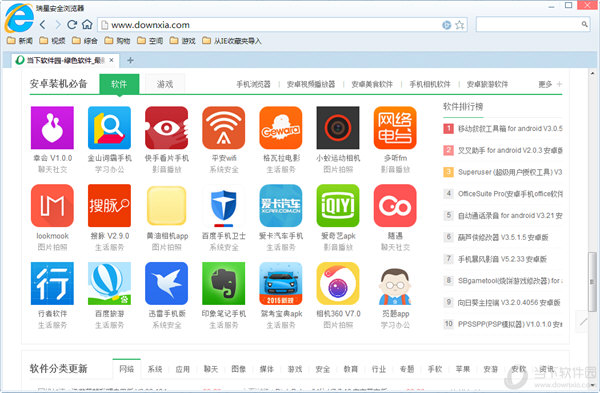Close the current browser tab
Image resolution: width=600 pixels, height=393 pixels.
(x=111, y=60)
